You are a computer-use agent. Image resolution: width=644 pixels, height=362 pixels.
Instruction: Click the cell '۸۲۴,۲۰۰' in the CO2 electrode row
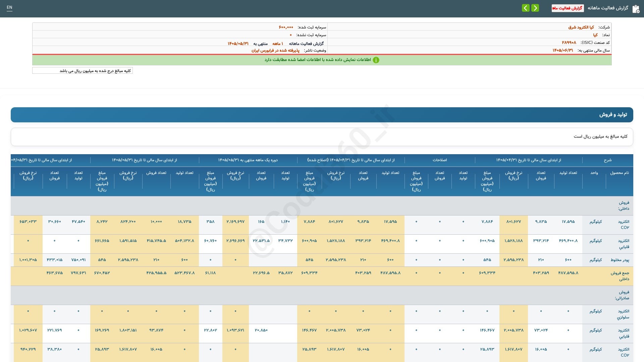pos(128,222)
